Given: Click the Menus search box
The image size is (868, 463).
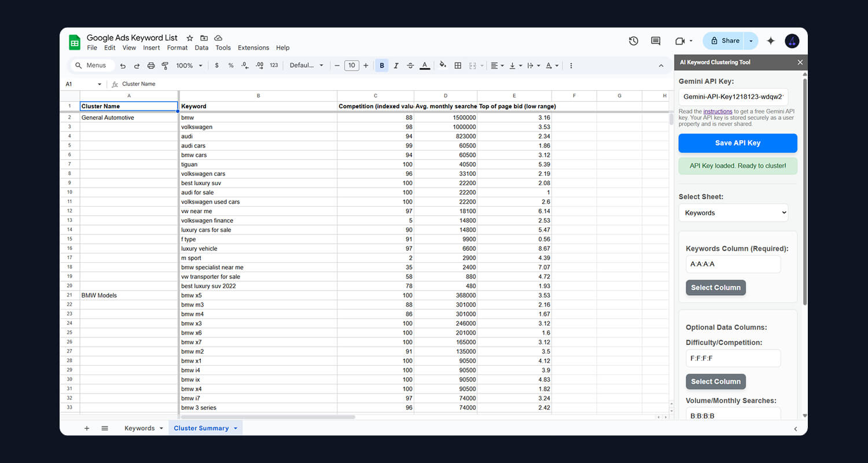Looking at the screenshot, I should [x=92, y=65].
